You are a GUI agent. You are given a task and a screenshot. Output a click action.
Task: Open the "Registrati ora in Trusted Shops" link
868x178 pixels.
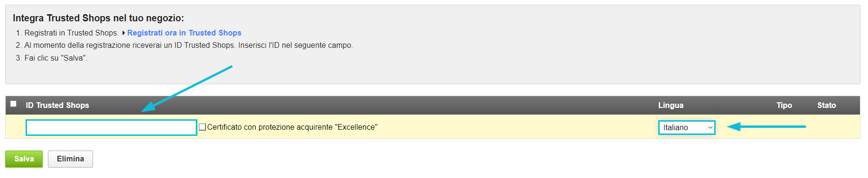[x=184, y=33]
